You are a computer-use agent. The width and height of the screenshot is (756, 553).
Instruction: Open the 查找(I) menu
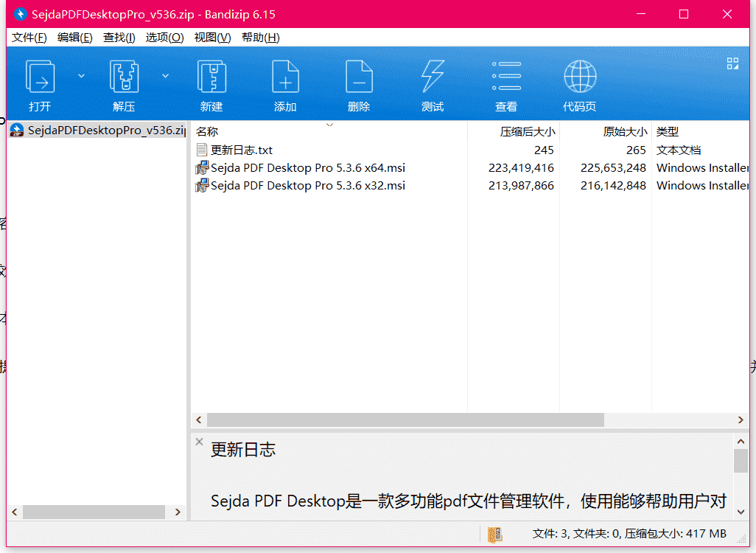119,38
